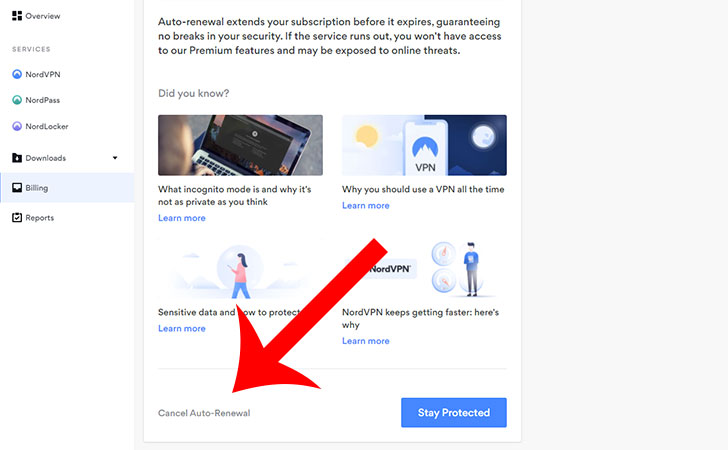Open Learn more under VPN all the time
Screen dimensions: 728x450
coord(365,205)
